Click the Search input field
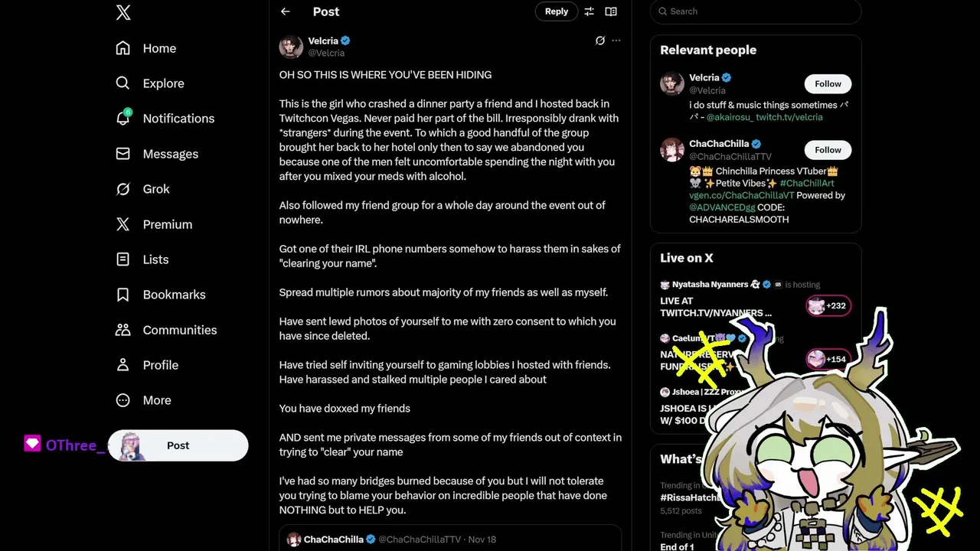This screenshot has height=551, width=980. coord(756,11)
